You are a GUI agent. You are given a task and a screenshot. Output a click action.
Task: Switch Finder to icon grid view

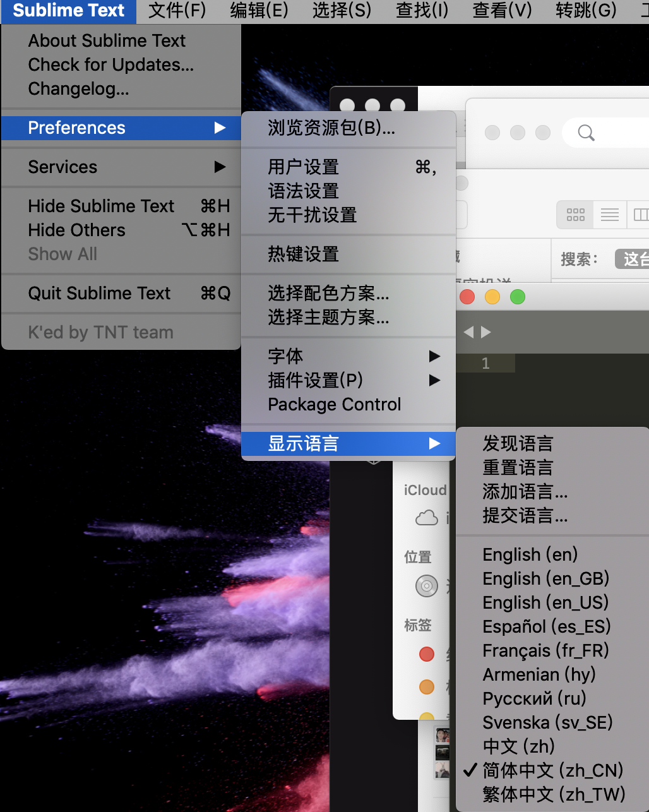click(x=575, y=215)
